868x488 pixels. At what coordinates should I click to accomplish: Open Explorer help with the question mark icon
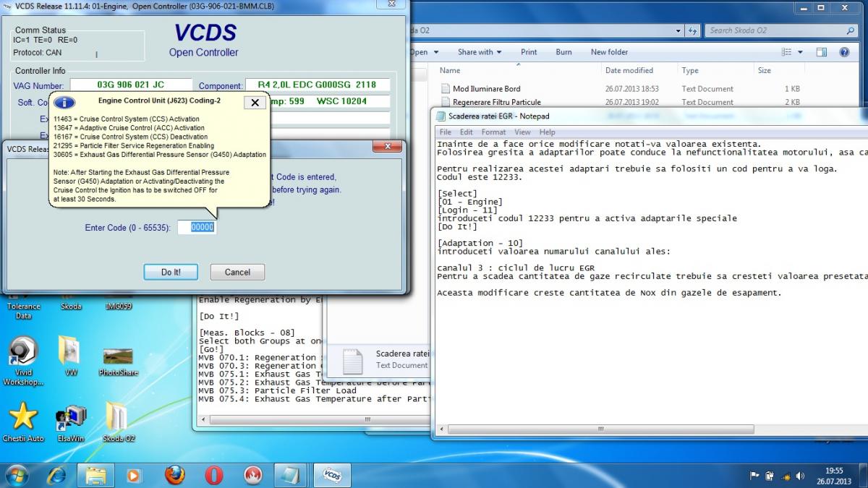tap(844, 52)
